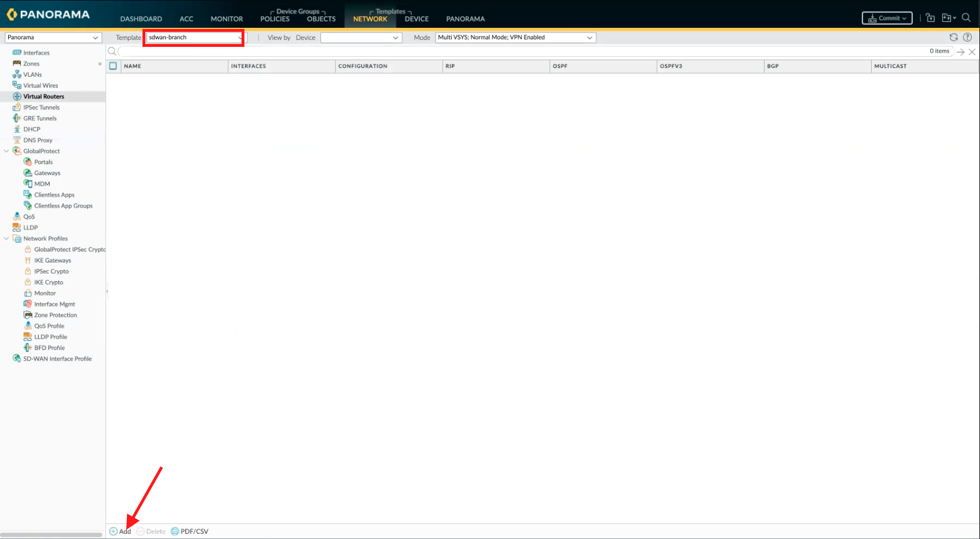980x539 pixels.
Task: Add a new virtual router
Action: pyautogui.click(x=120, y=531)
